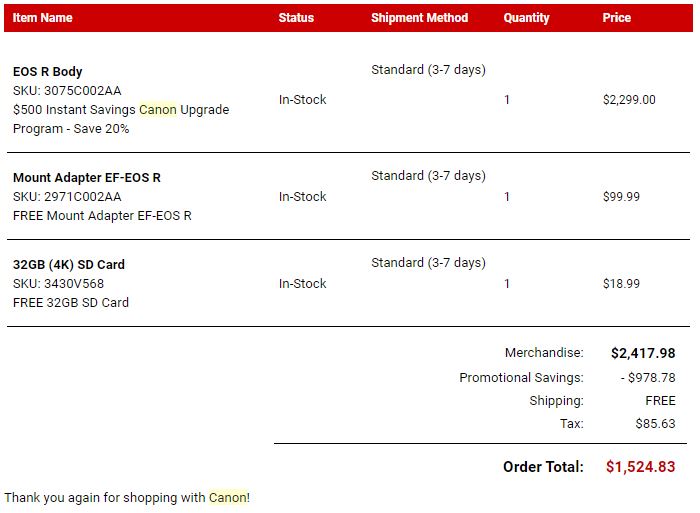
Task: Click the Merchandise total $2,417.98
Action: tap(643, 353)
